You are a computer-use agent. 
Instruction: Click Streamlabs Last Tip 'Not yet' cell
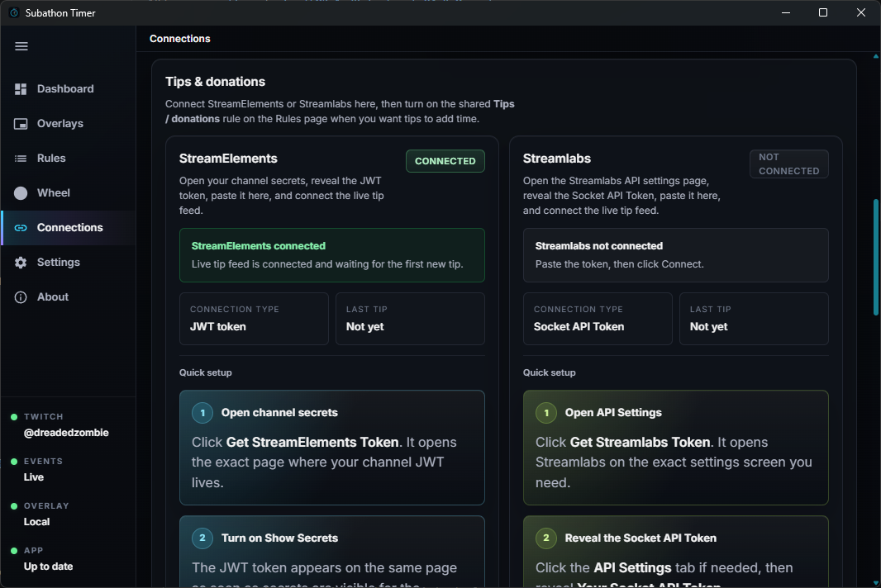754,319
